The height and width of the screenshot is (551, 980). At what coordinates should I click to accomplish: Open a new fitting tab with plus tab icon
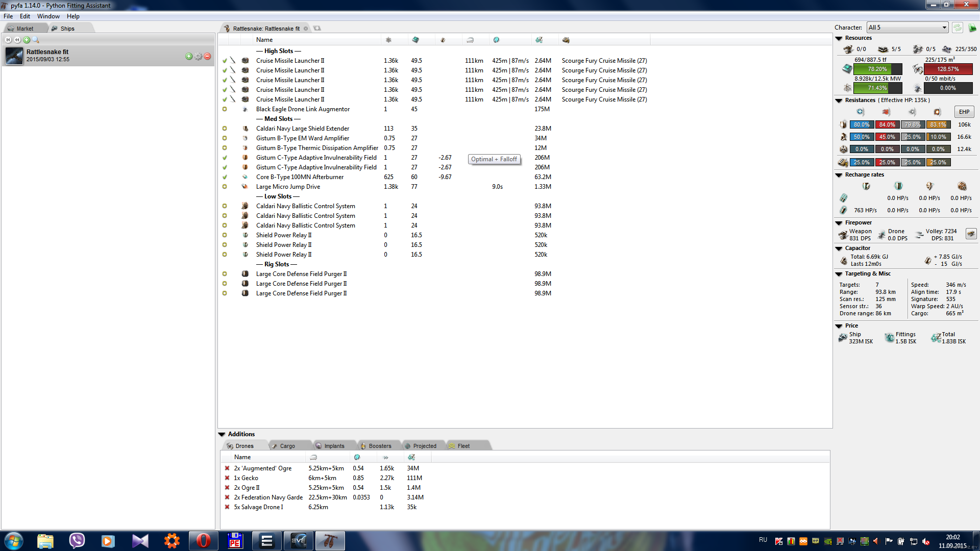tap(317, 28)
